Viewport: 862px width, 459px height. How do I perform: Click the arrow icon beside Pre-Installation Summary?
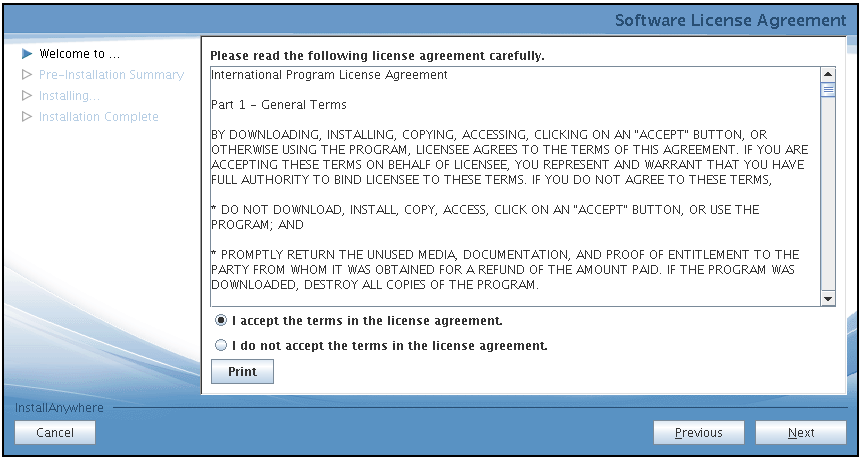click(x=27, y=75)
